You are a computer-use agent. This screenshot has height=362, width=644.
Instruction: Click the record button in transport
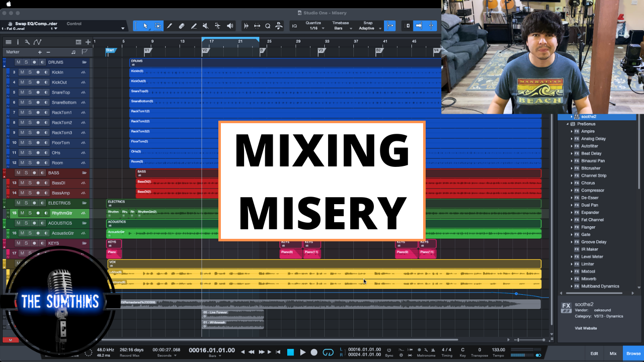coord(314,352)
